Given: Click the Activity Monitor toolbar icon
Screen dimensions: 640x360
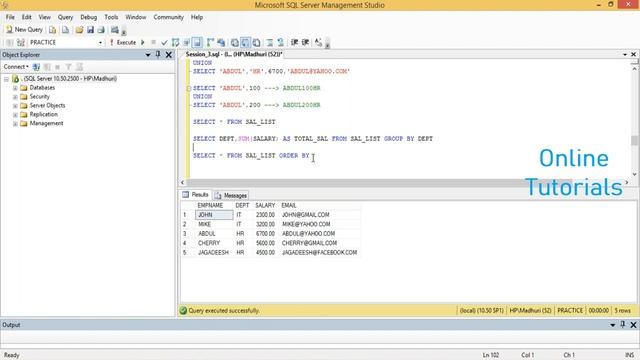Looking at the screenshot, I should pyautogui.click(x=115, y=29).
